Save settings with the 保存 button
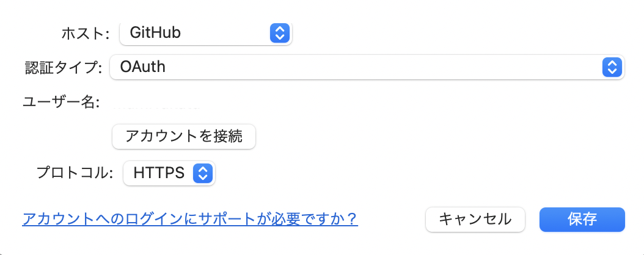The width and height of the screenshot is (644, 255). (x=582, y=219)
